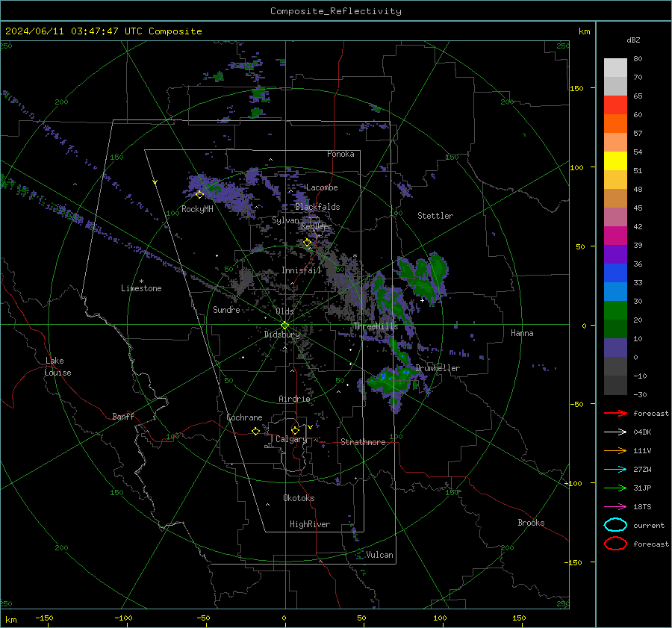Click the red forecast ellipse icon

pyautogui.click(x=615, y=544)
